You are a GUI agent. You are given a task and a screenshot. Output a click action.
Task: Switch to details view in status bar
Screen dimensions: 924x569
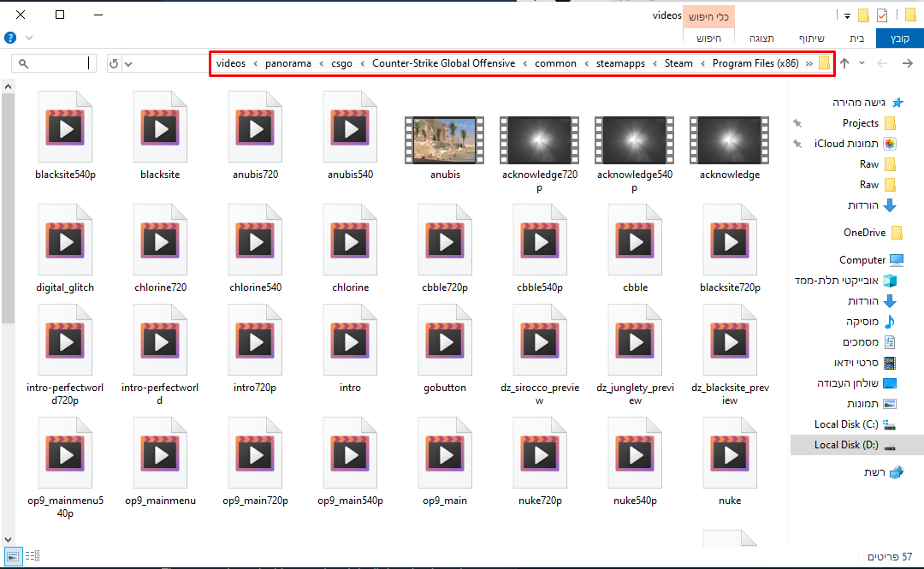pyautogui.click(x=33, y=555)
